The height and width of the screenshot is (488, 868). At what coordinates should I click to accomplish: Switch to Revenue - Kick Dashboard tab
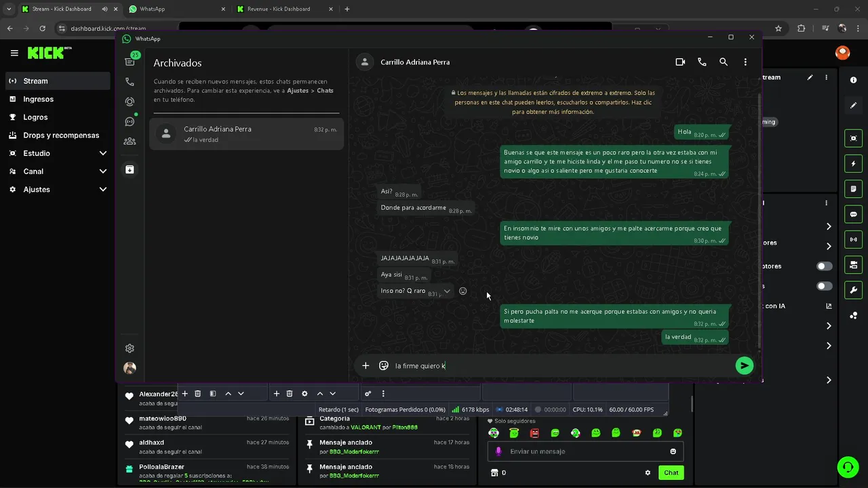[x=283, y=9]
